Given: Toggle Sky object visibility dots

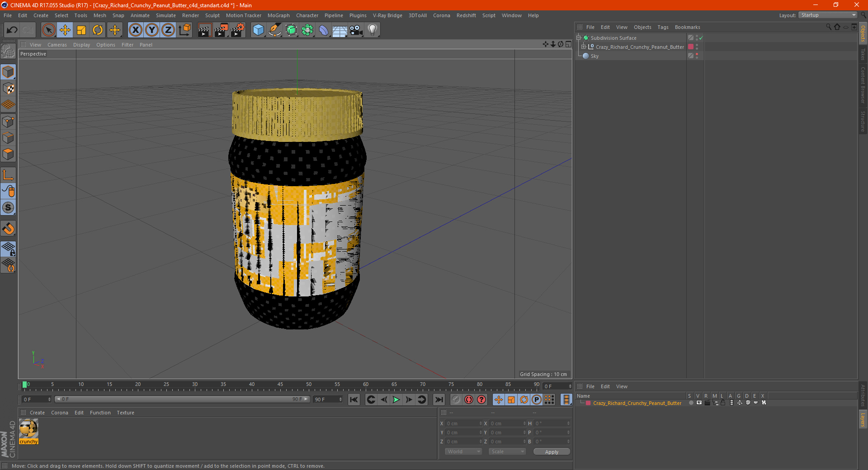Looking at the screenshot, I should (697, 56).
